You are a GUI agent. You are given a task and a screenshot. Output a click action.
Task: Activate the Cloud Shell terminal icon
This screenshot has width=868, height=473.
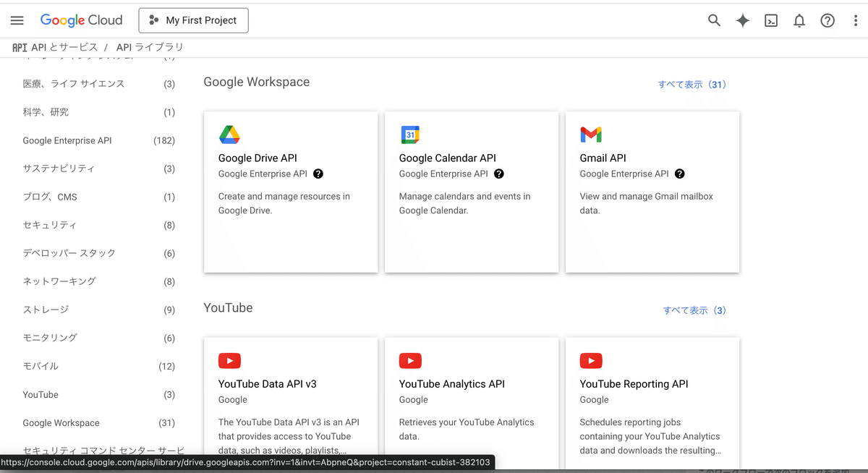[x=770, y=20]
